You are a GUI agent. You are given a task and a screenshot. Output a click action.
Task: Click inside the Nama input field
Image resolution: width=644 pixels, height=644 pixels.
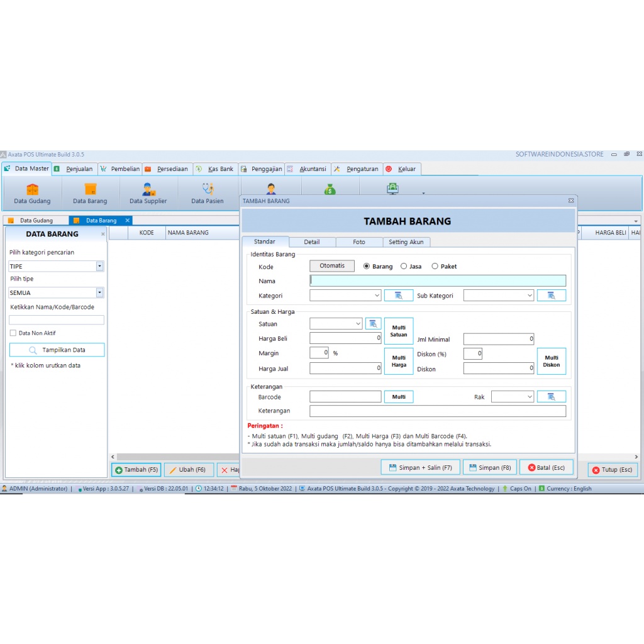[440, 280]
